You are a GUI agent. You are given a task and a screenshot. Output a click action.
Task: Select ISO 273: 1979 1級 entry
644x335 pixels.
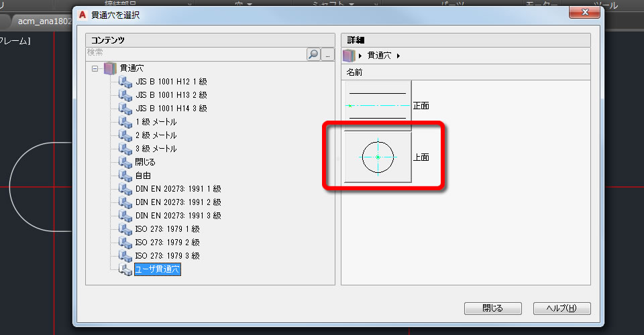[168, 228]
